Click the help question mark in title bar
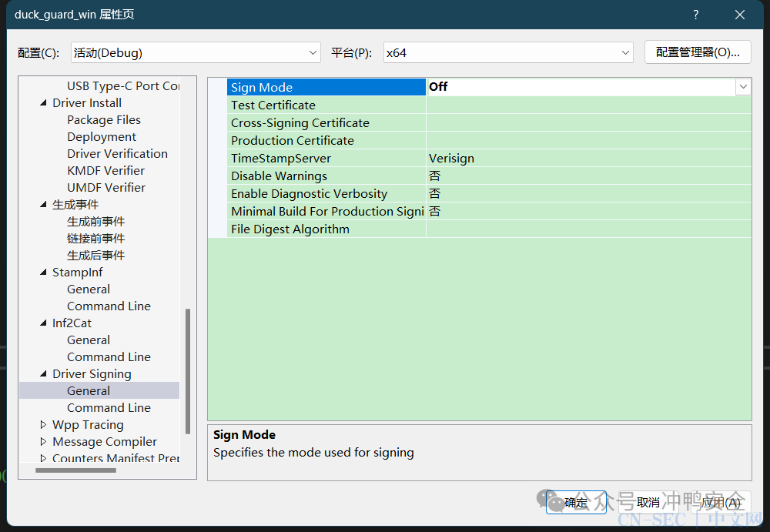Image resolution: width=770 pixels, height=532 pixels. tap(696, 15)
